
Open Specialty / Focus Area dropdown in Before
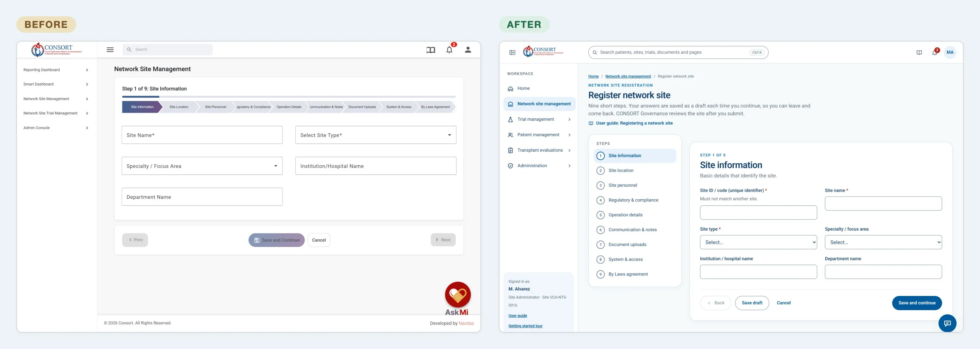pos(202,166)
